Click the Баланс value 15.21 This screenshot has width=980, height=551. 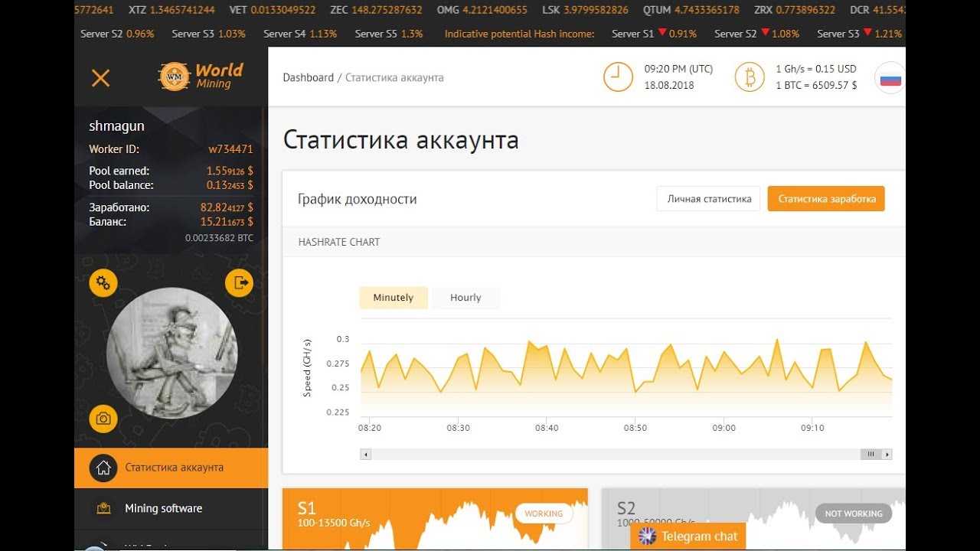tap(227, 222)
